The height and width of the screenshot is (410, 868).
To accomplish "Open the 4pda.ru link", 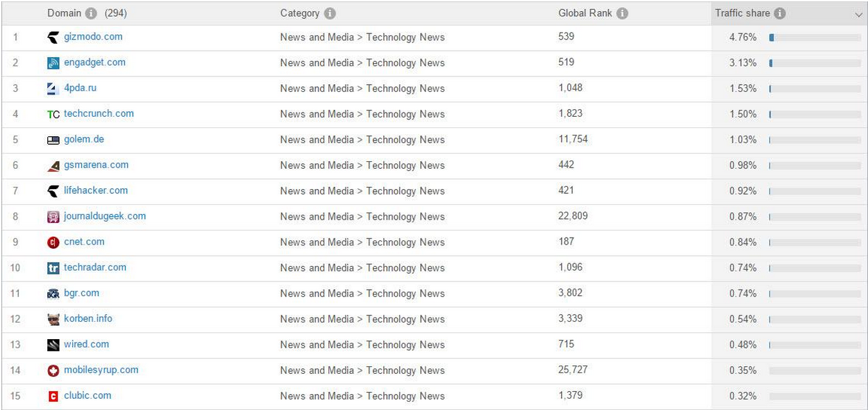I will tap(80, 88).
